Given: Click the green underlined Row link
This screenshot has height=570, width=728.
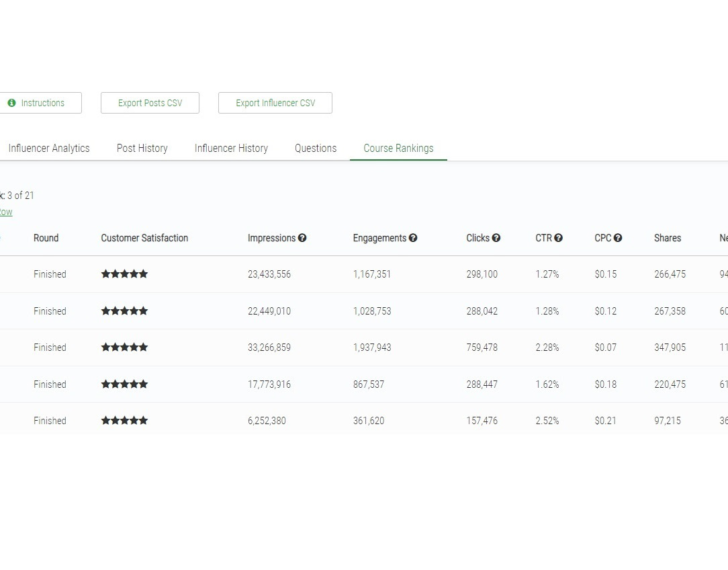Looking at the screenshot, I should 6,212.
